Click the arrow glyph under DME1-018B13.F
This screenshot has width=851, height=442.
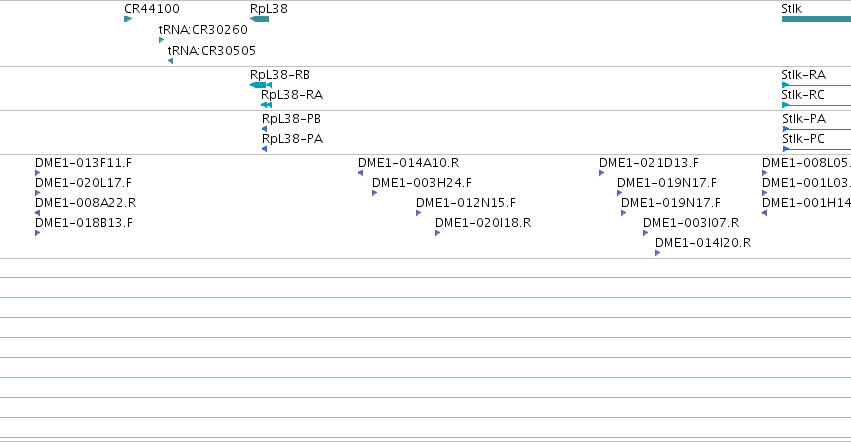pyautogui.click(x=37, y=233)
